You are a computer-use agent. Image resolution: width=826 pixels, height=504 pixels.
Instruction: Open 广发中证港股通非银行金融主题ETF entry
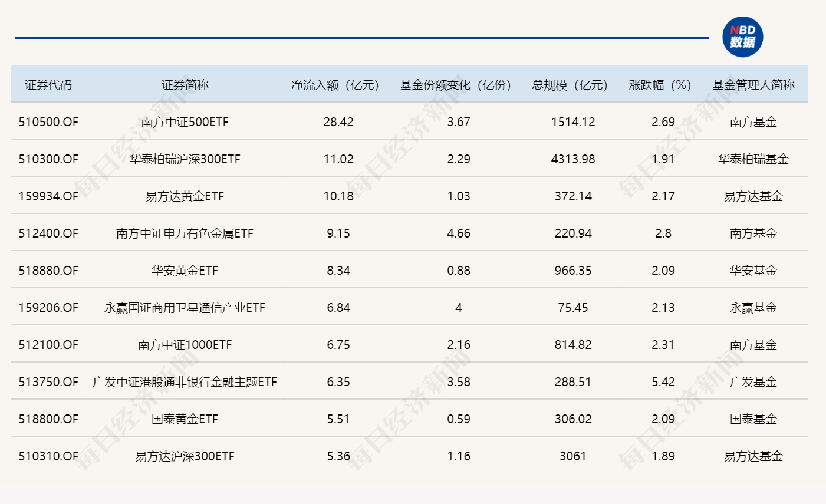185,382
